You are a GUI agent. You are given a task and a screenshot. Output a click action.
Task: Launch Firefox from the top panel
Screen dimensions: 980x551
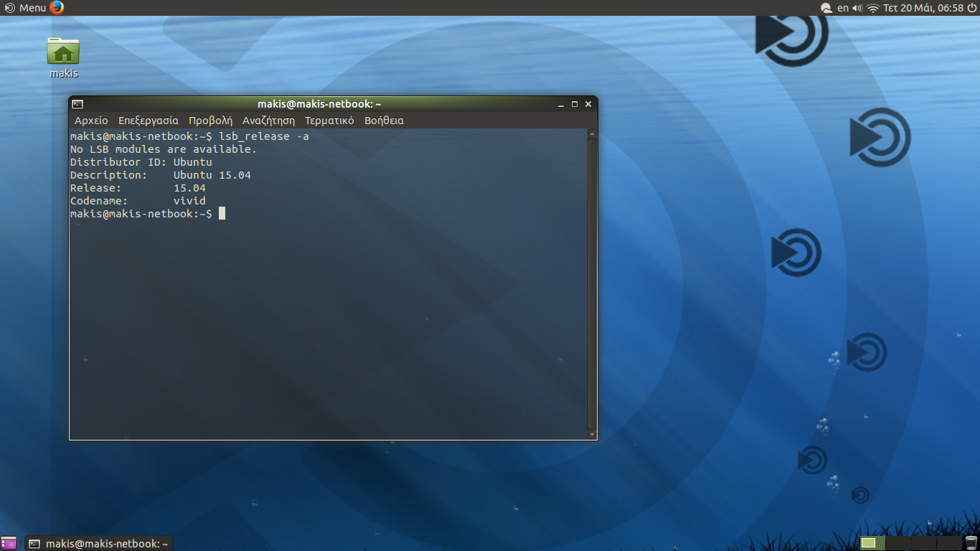pyautogui.click(x=57, y=8)
